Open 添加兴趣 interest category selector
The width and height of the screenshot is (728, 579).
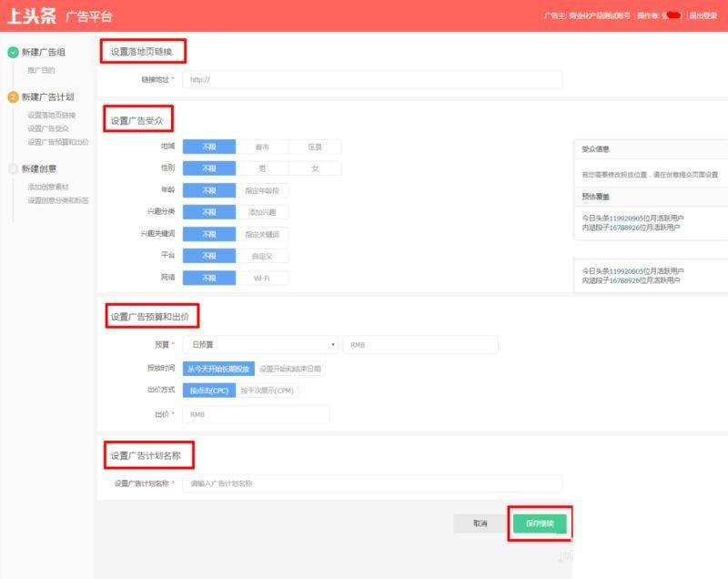point(262,212)
